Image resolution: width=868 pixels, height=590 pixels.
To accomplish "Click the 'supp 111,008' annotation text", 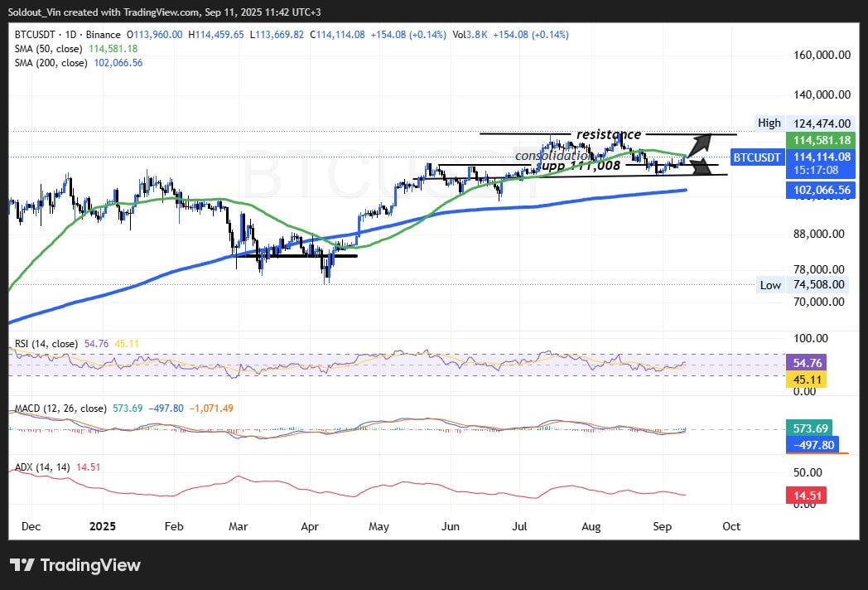I will coord(578,165).
